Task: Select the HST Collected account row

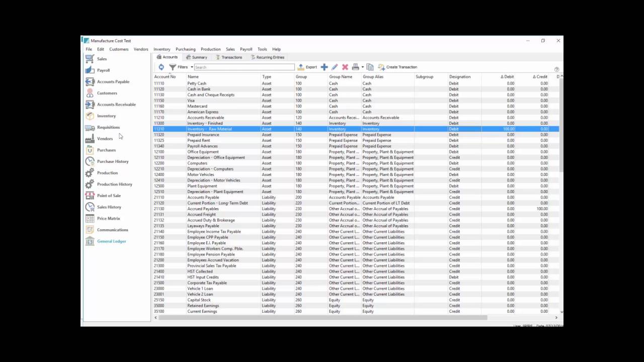Action: pyautogui.click(x=356, y=271)
